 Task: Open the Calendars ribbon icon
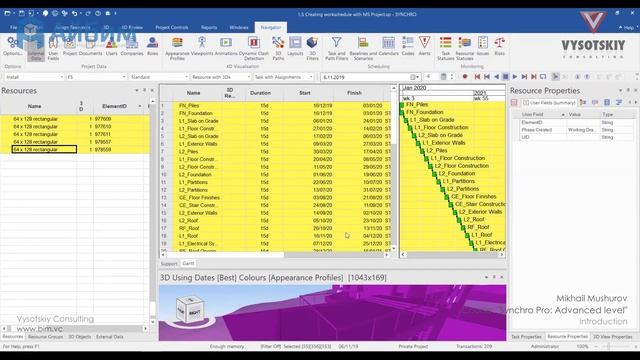tap(389, 46)
